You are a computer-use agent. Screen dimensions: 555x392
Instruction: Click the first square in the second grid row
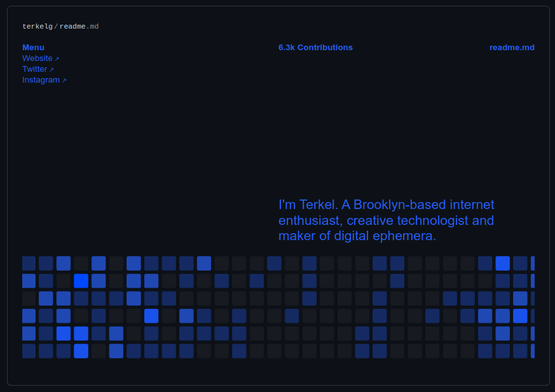[29, 281]
